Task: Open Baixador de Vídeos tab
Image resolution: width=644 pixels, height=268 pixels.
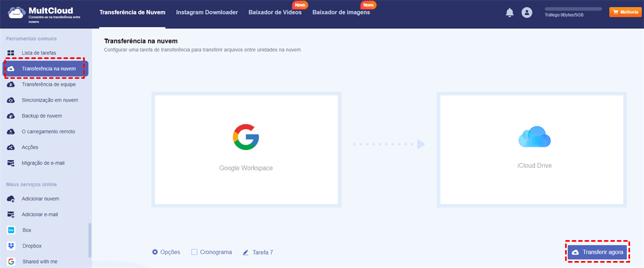Action: 275,12
